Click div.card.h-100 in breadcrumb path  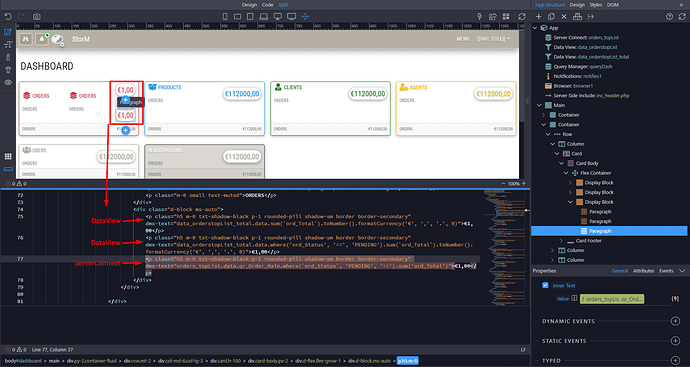click(225, 361)
